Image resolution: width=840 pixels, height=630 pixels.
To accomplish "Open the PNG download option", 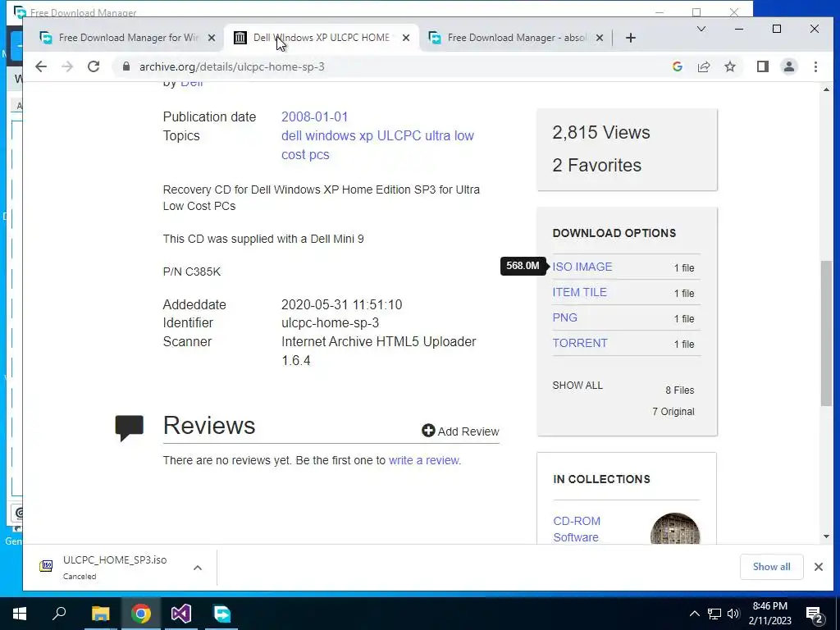I will point(564,317).
